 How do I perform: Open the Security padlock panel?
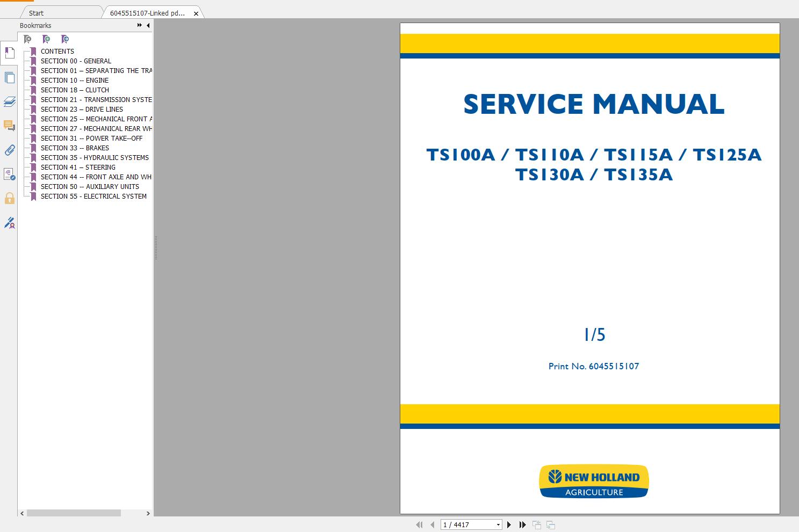[x=9, y=198]
